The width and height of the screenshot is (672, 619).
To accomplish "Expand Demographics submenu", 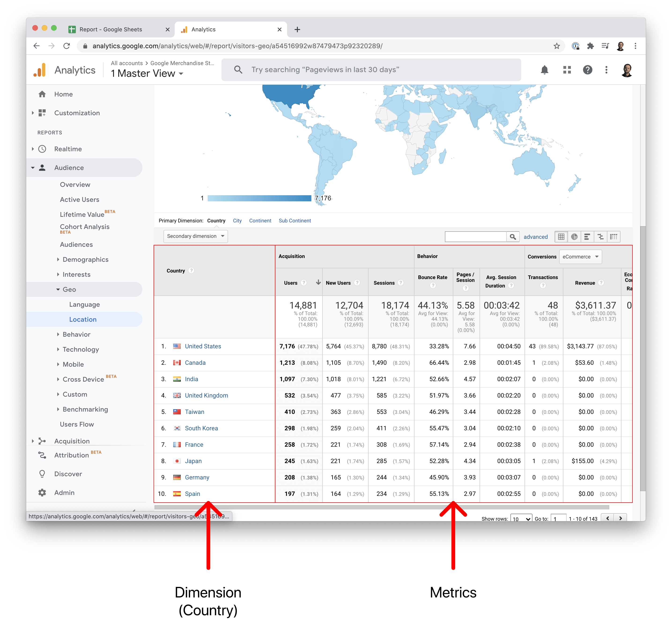I will click(x=58, y=260).
